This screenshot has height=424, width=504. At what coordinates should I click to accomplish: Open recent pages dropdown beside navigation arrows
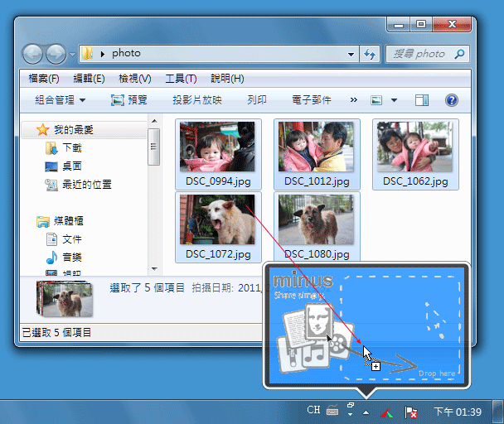pyautogui.click(x=73, y=55)
